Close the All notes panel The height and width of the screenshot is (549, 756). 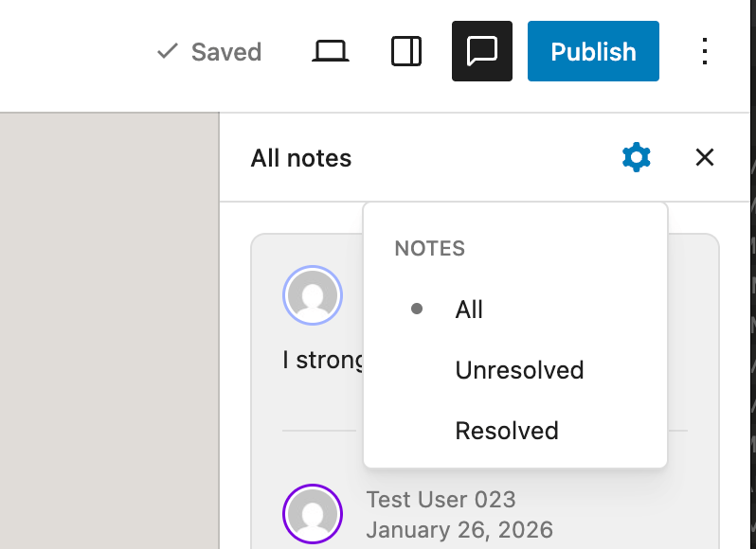point(704,157)
